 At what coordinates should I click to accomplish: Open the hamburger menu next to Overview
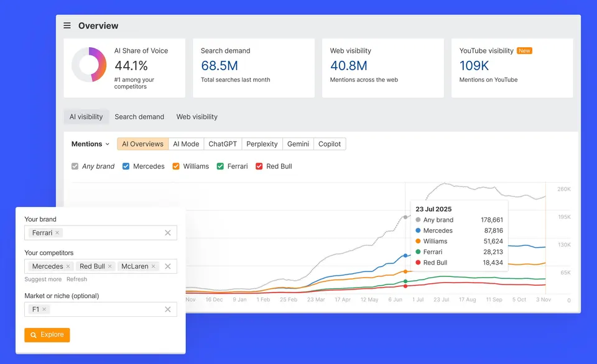67,25
